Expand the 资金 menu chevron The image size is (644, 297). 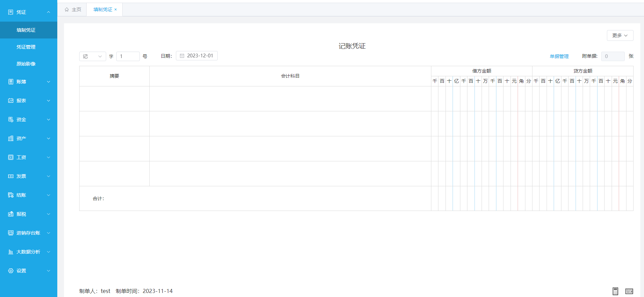(49, 119)
